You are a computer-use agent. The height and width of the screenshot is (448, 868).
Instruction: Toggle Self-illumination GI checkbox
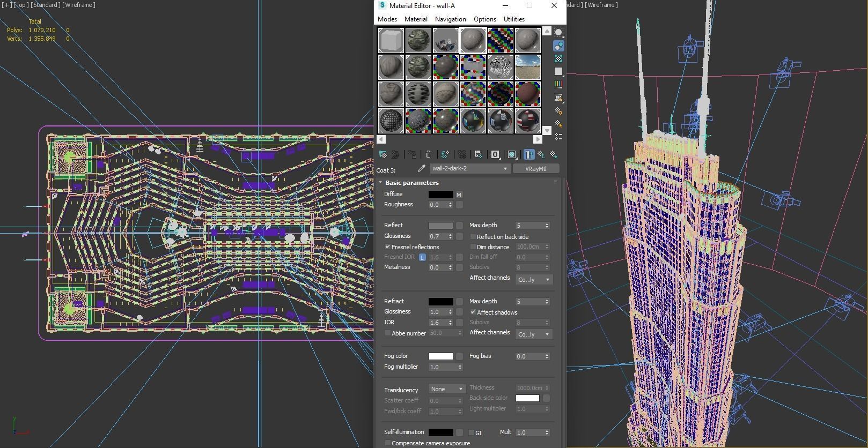click(x=471, y=432)
